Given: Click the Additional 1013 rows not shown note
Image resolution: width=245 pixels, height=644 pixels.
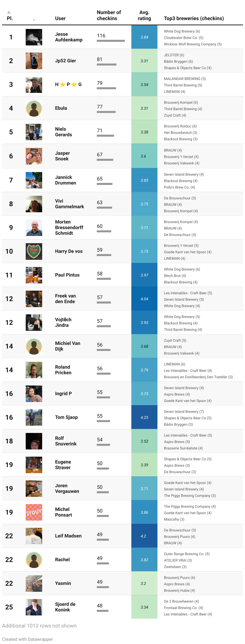Looking at the screenshot, I should [x=40, y=626].
